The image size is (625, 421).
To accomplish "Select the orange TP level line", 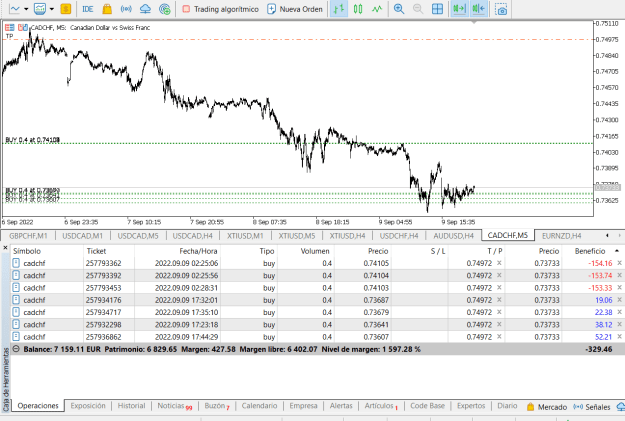I will [x=298, y=39].
